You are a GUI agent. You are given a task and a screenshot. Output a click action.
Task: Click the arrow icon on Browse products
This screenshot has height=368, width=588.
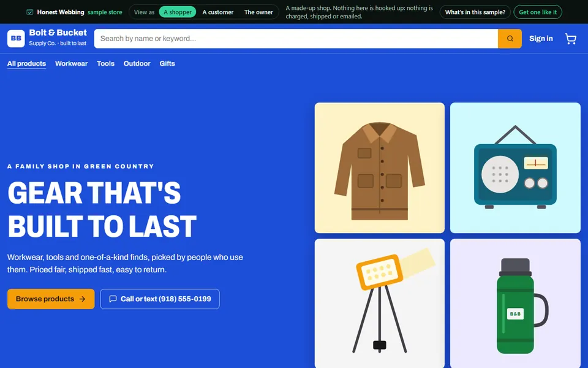pyautogui.click(x=82, y=299)
